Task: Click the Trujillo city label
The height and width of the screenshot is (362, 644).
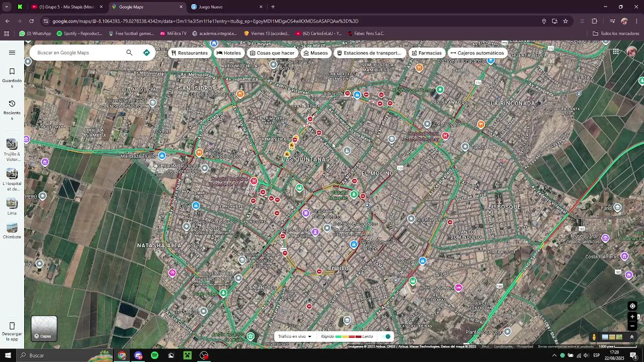Action: (338, 268)
